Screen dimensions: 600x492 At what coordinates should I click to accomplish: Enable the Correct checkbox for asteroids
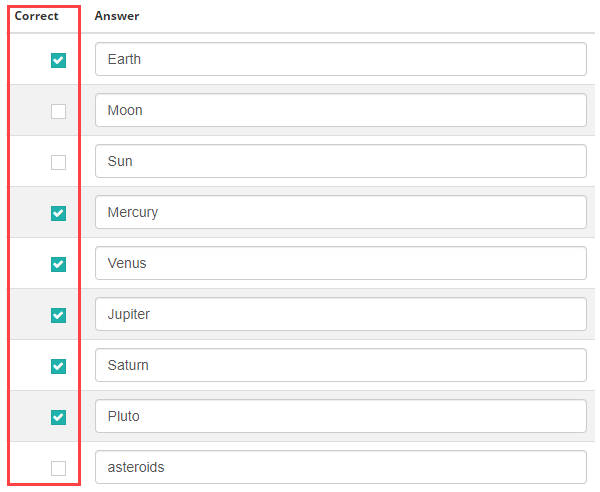coord(58,468)
